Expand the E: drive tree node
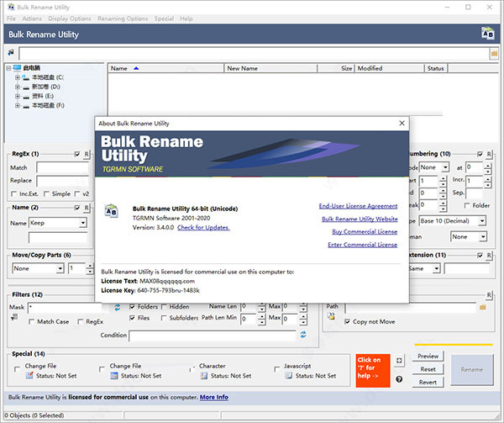Image resolution: width=504 pixels, height=423 pixels. tap(18, 96)
